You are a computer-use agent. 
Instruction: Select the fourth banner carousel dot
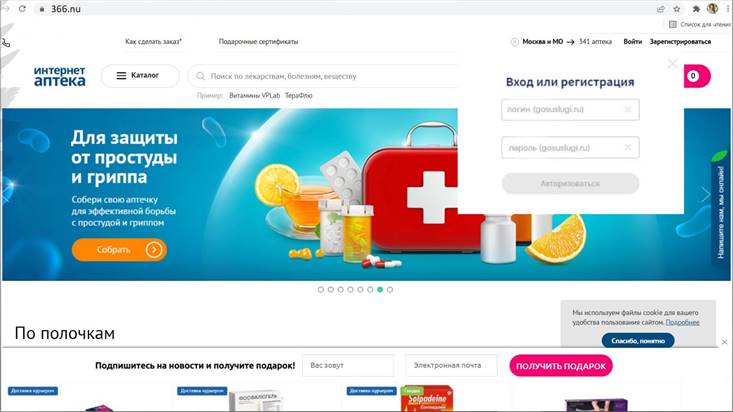click(x=350, y=289)
